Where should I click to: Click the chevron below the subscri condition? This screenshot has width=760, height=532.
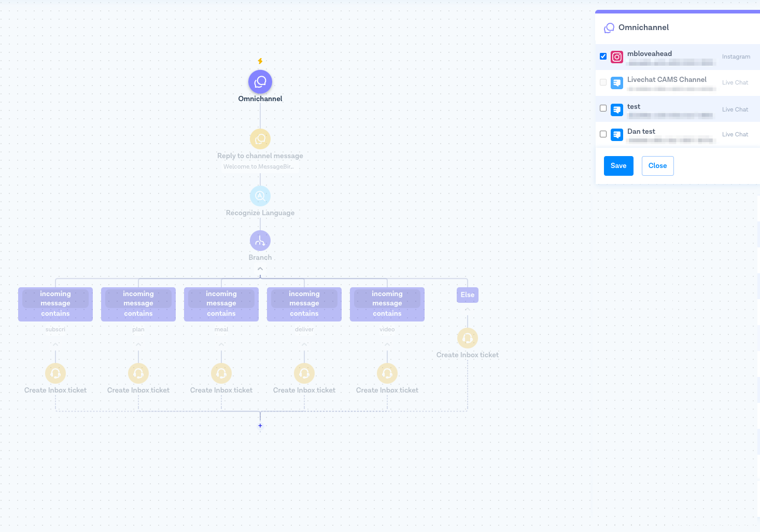(55, 344)
